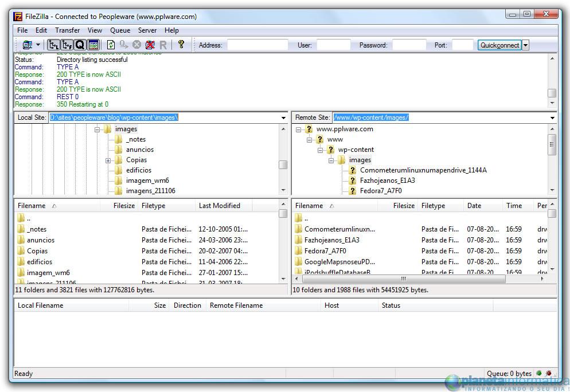Focus the User input field

(333, 45)
